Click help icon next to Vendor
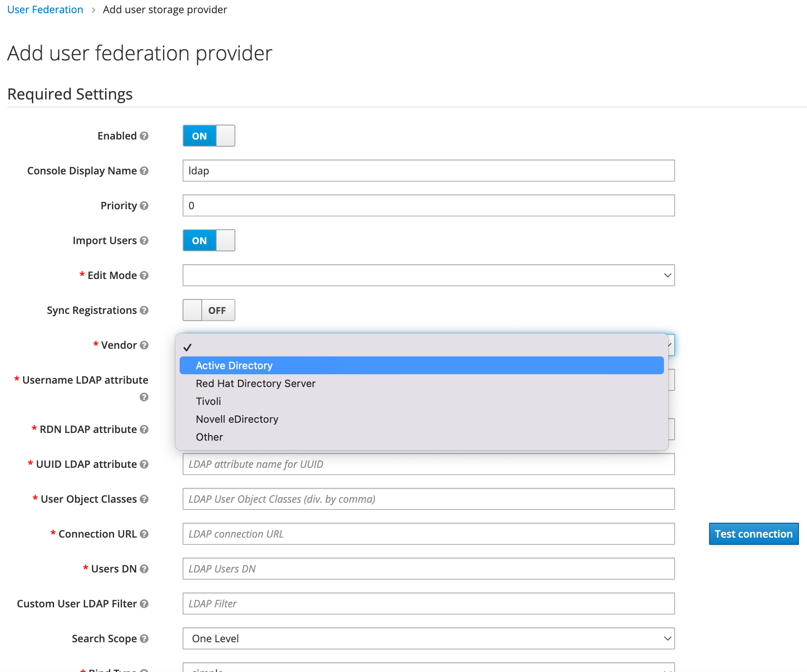 pos(144,345)
